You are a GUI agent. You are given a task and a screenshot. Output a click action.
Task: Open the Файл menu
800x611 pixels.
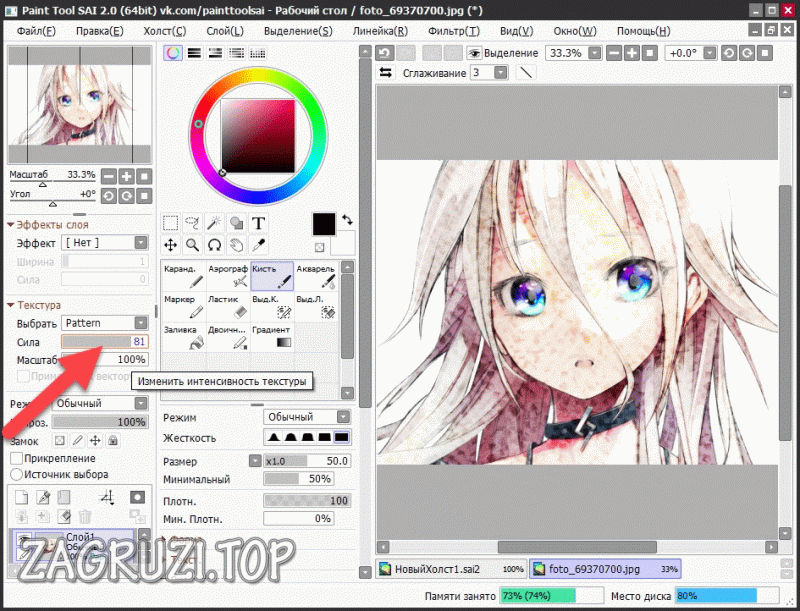(36, 31)
